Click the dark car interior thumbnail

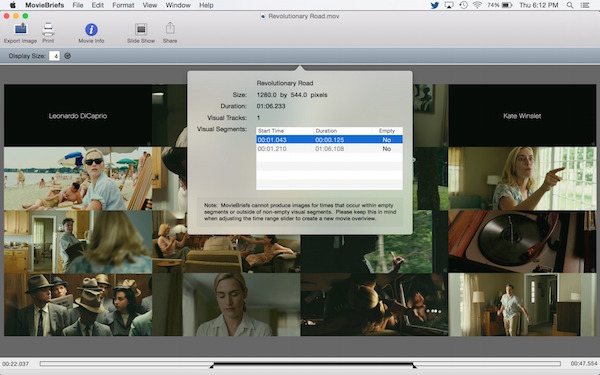pos(374,305)
